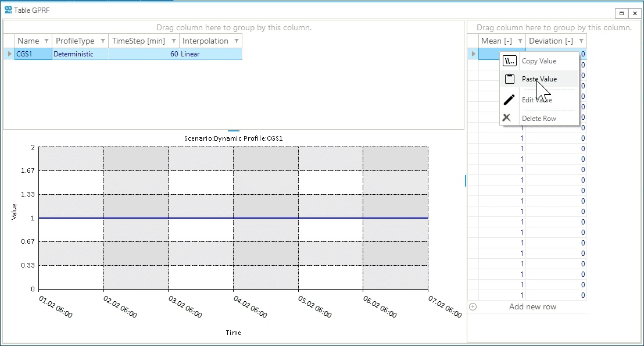Select the Copy Value icon in the context menu

pyautogui.click(x=509, y=60)
